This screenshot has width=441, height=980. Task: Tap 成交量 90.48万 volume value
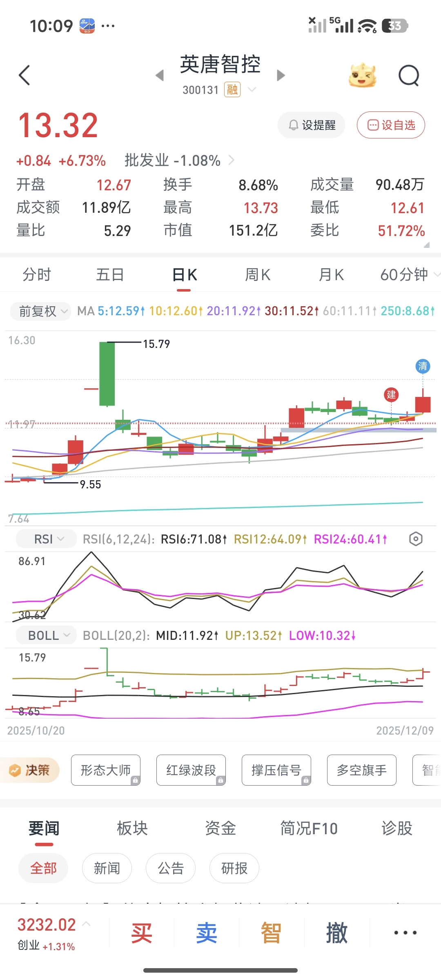click(x=400, y=185)
